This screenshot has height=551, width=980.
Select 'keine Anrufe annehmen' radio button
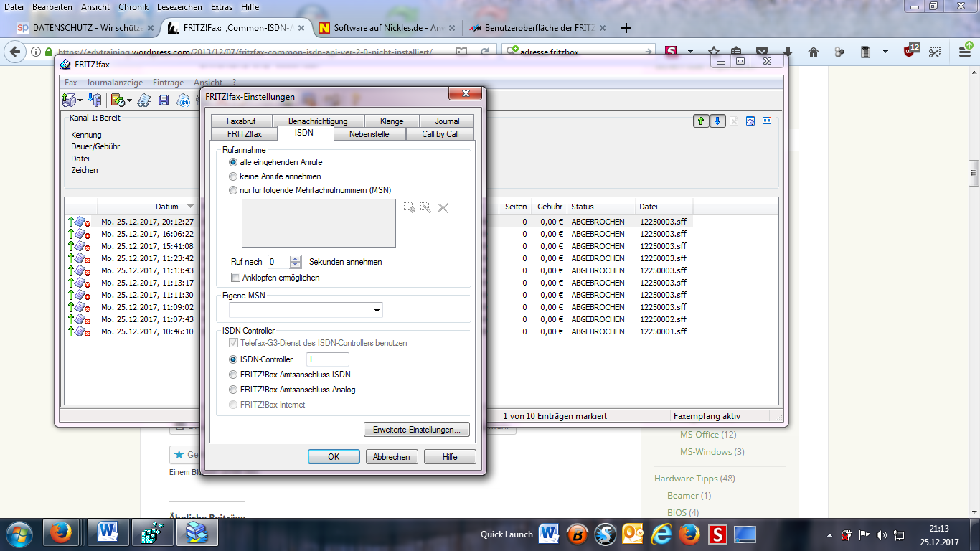click(233, 176)
